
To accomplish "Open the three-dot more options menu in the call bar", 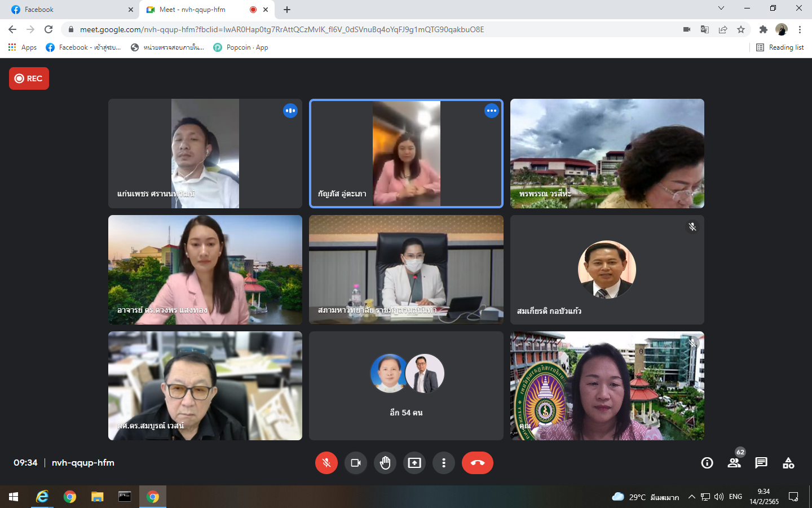I will [x=444, y=463].
